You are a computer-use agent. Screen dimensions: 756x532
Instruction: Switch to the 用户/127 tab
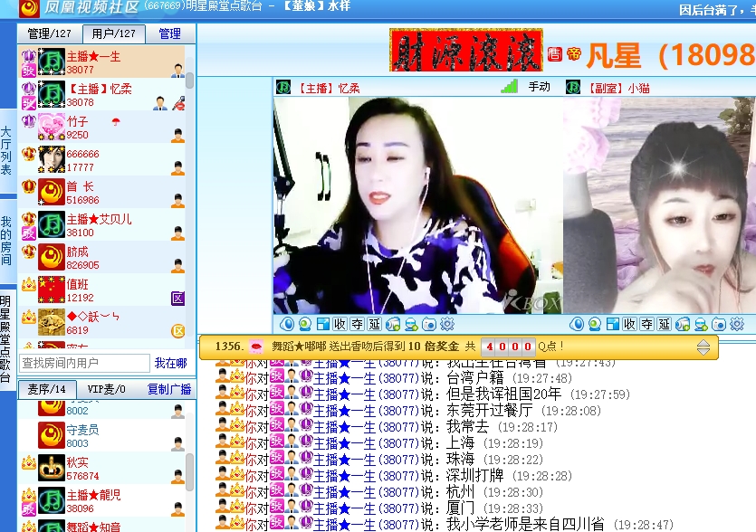click(x=114, y=33)
